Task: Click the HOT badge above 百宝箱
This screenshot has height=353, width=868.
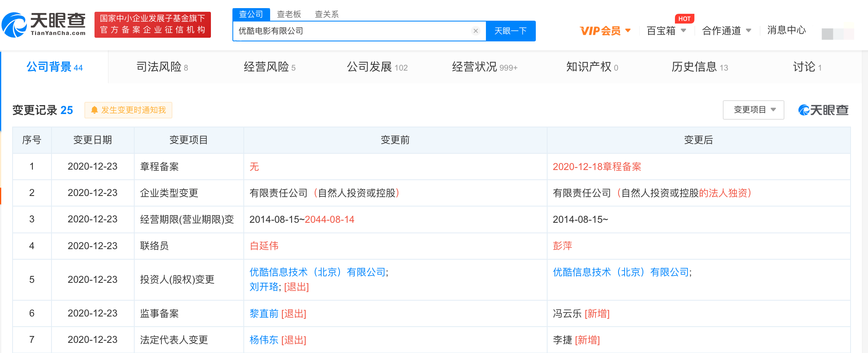Action: pyautogui.click(x=684, y=19)
